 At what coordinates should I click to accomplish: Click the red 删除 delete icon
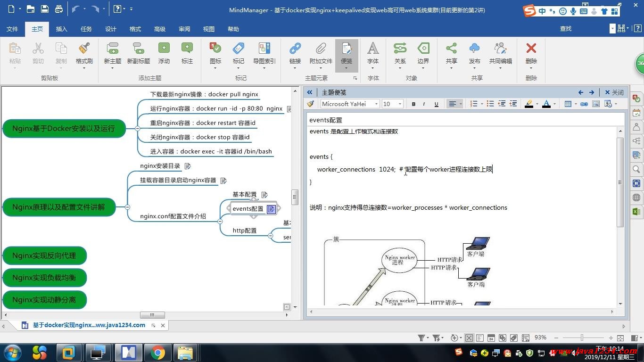click(x=531, y=49)
